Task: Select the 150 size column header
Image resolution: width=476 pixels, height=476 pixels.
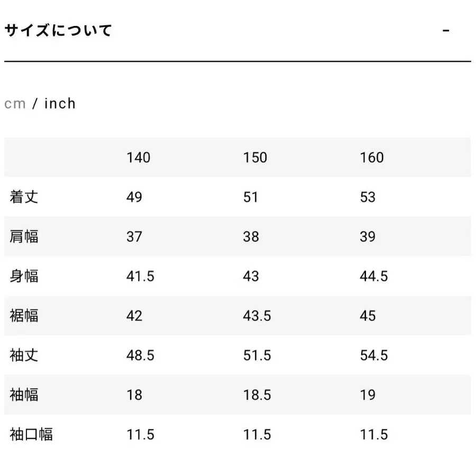Action: pos(255,158)
